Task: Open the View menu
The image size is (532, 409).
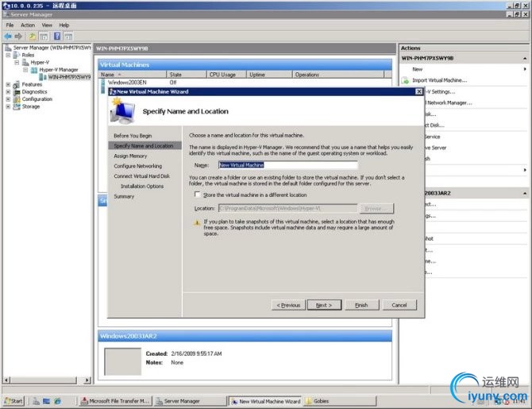Action: click(47, 25)
